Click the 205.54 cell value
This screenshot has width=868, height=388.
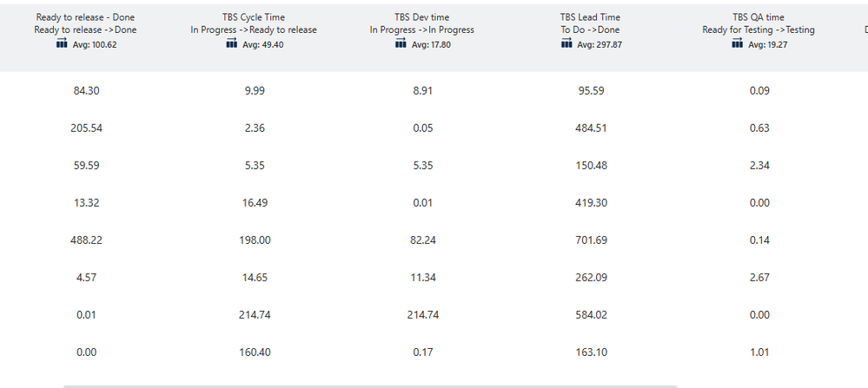86,128
